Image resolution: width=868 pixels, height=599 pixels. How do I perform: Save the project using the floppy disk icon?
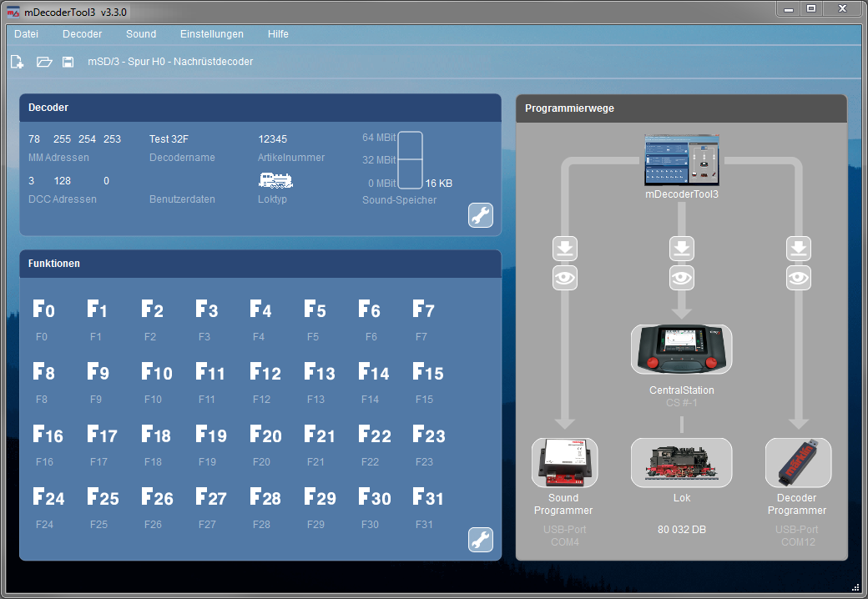click(68, 62)
